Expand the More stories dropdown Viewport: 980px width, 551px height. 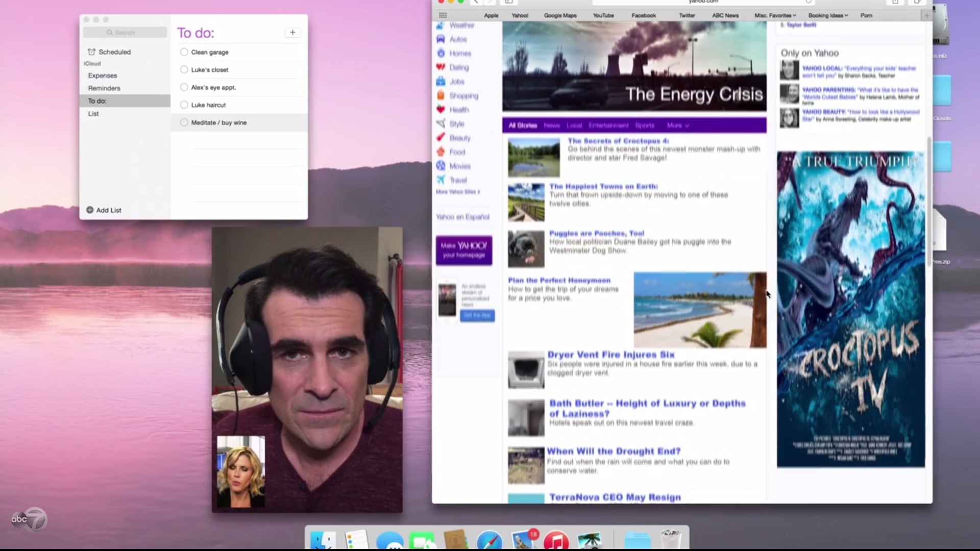(677, 126)
